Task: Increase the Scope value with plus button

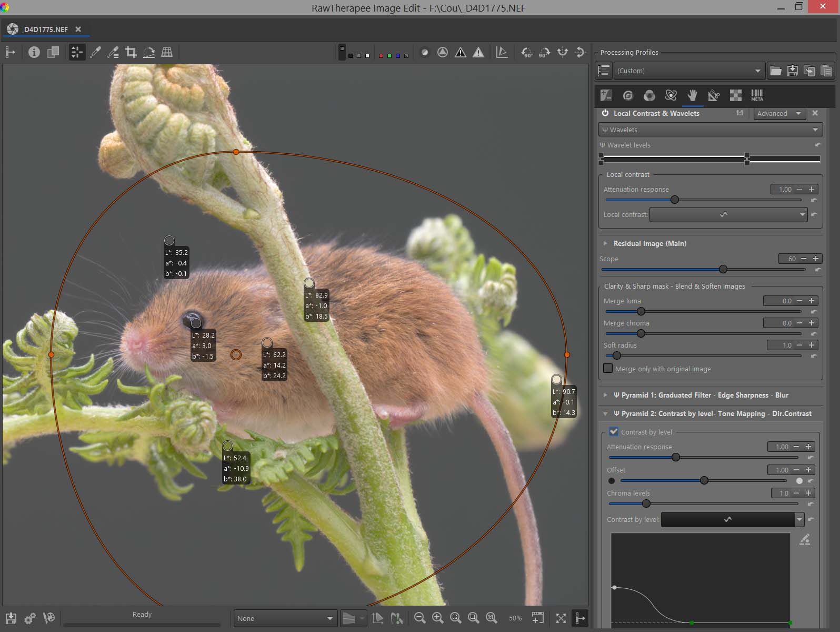Action: 815,259
